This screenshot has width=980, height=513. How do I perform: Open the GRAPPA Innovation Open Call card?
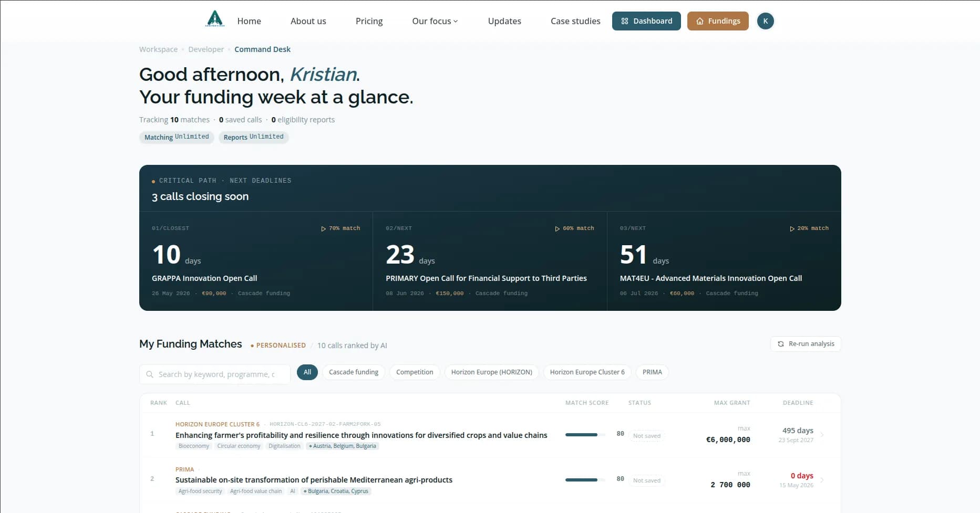pyautogui.click(x=256, y=261)
